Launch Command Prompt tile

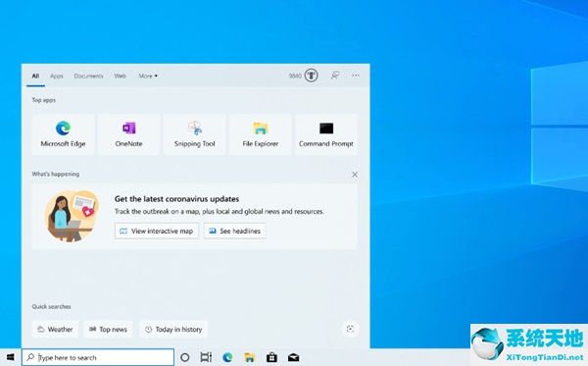click(x=326, y=134)
